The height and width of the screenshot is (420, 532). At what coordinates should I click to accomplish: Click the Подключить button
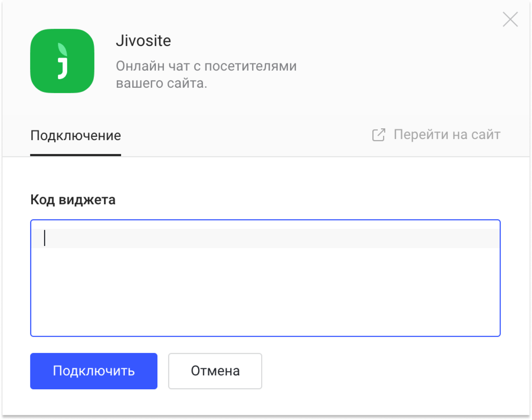[x=94, y=371]
